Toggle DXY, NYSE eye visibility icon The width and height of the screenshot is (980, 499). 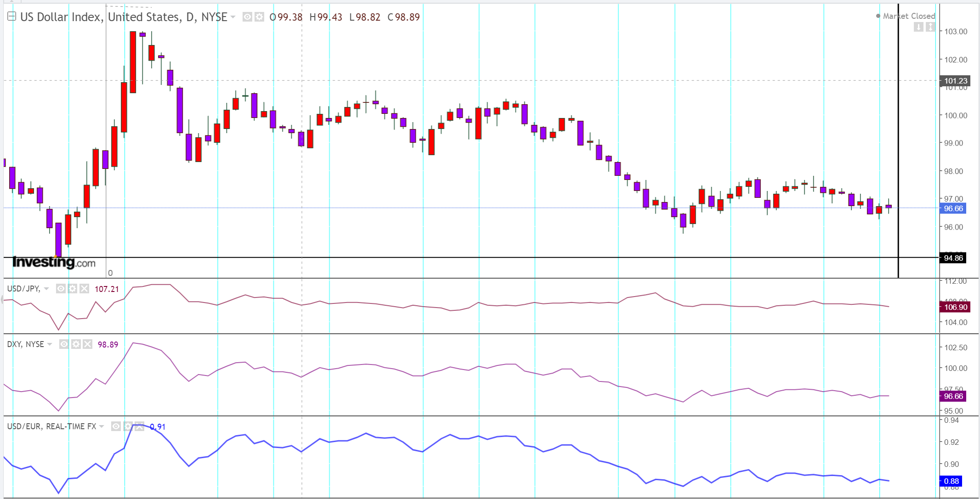point(64,344)
